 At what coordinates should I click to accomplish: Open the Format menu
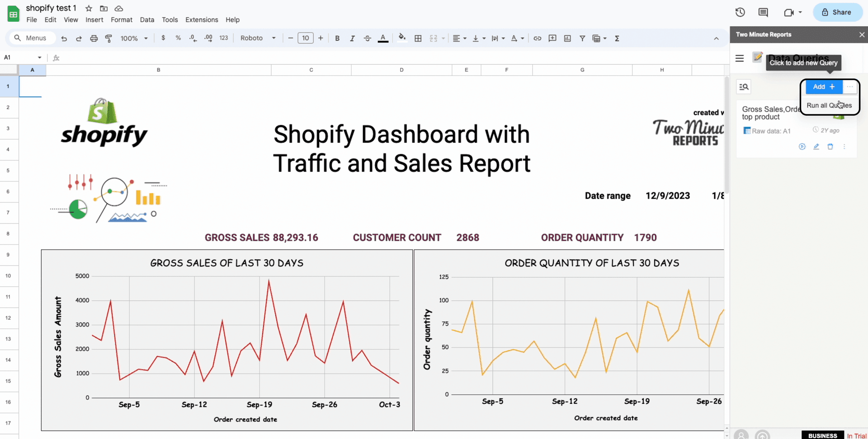tap(122, 20)
